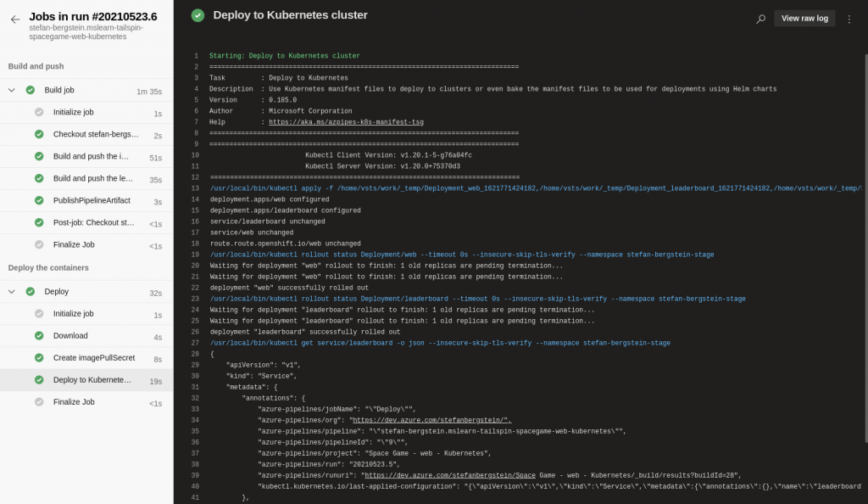
Task: Click green check icon beside Download step
Action: tap(39, 336)
